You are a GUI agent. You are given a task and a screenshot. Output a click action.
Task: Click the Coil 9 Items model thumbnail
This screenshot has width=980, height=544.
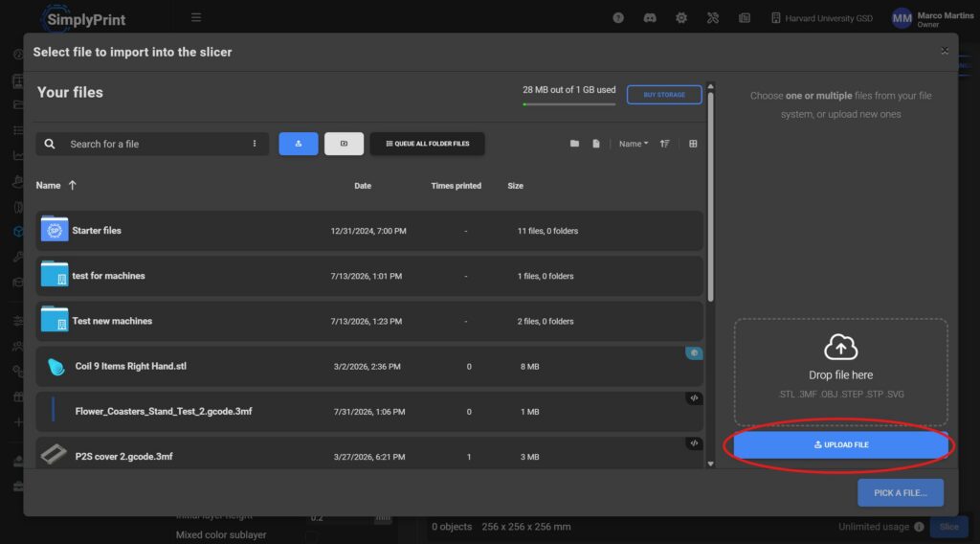pyautogui.click(x=56, y=367)
